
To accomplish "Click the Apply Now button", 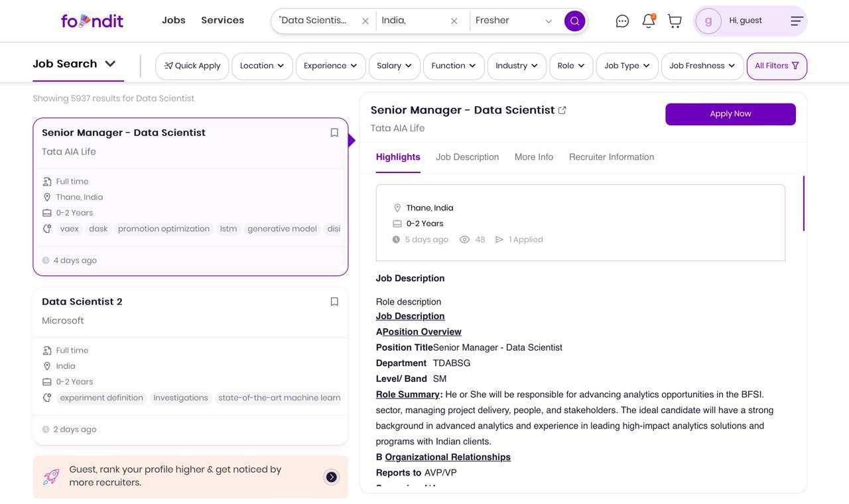I will click(x=731, y=114).
